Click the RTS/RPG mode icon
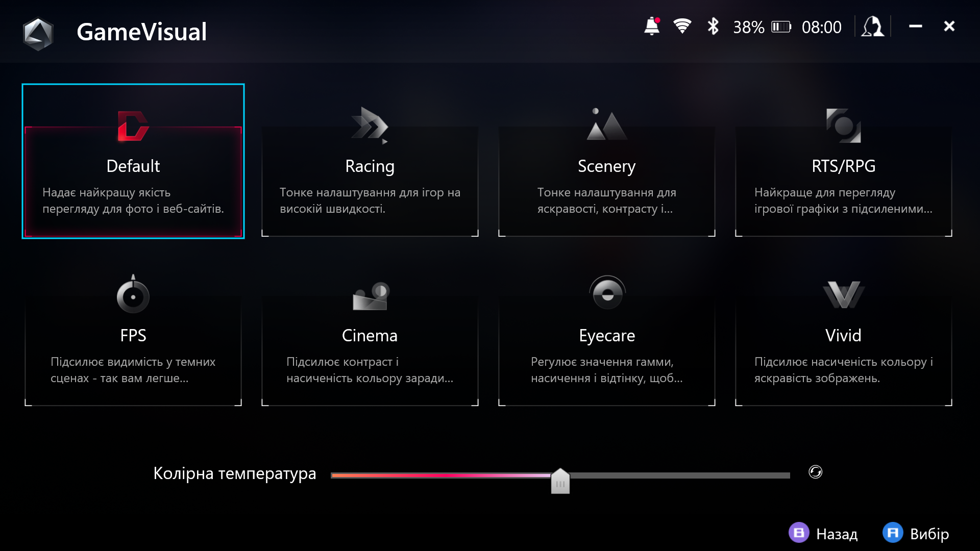This screenshot has height=551, width=980. pos(843,126)
